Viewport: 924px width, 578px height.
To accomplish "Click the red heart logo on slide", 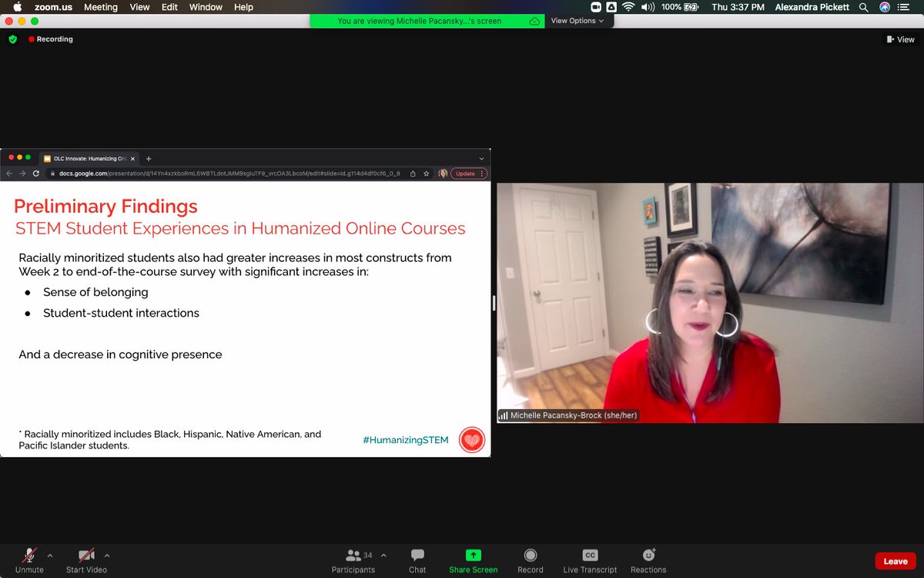I will click(x=472, y=440).
